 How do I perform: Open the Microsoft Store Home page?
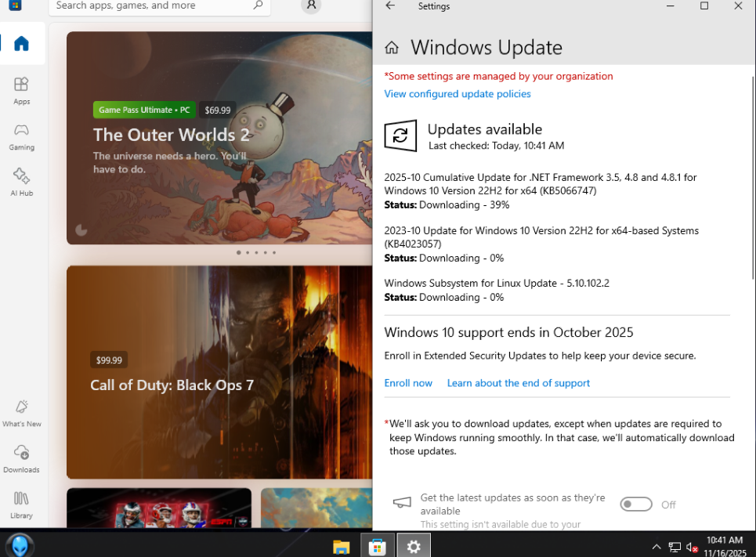click(x=22, y=43)
